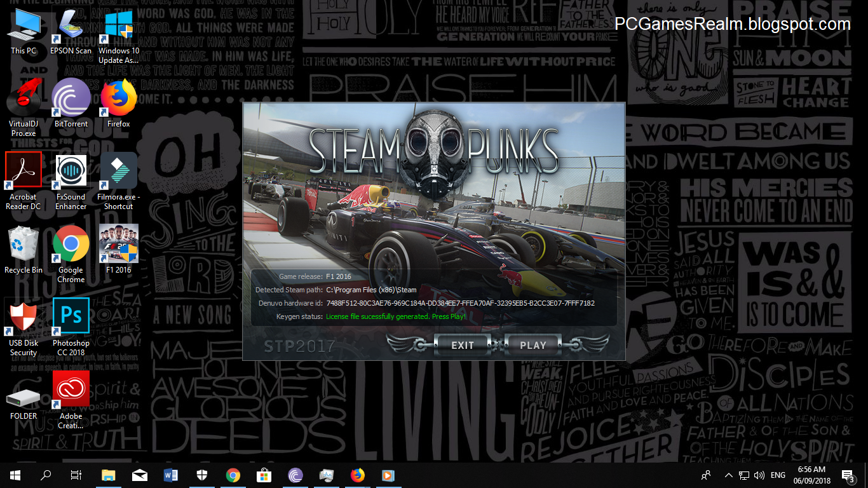Open the volume control tray icon
The height and width of the screenshot is (488, 868).
tap(759, 475)
